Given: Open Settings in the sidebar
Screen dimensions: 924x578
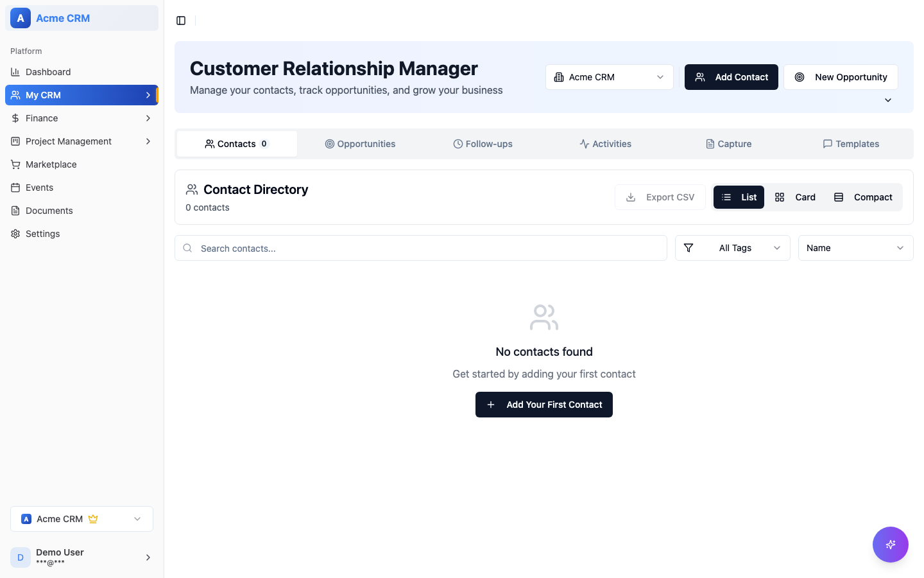Looking at the screenshot, I should point(81,234).
